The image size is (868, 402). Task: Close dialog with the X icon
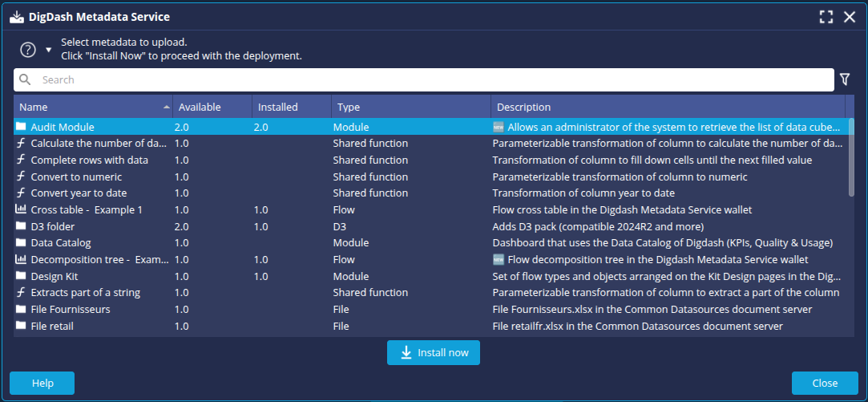(x=850, y=17)
